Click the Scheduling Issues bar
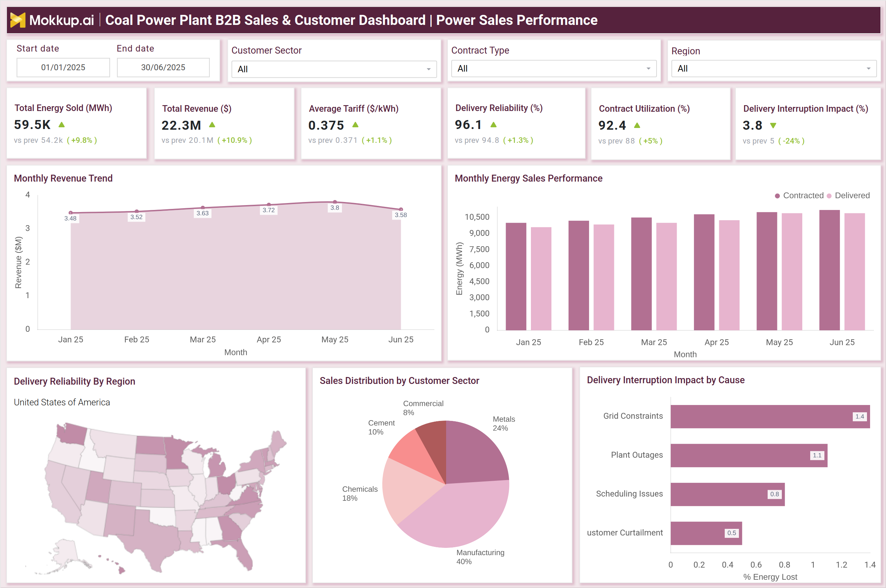The height and width of the screenshot is (588, 886). pos(727,494)
